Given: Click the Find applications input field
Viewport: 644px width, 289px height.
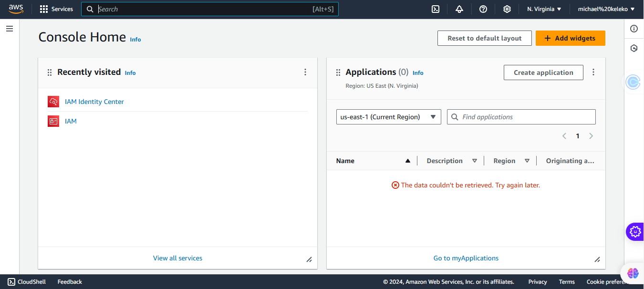Looking at the screenshot, I should (x=521, y=117).
